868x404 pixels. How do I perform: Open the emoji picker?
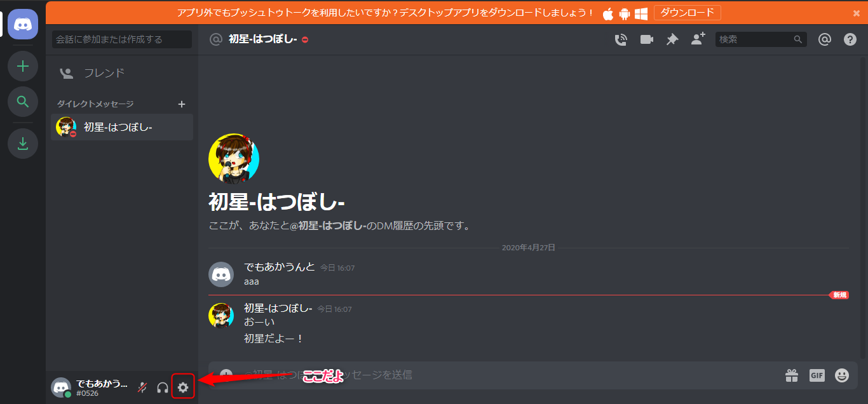point(842,375)
